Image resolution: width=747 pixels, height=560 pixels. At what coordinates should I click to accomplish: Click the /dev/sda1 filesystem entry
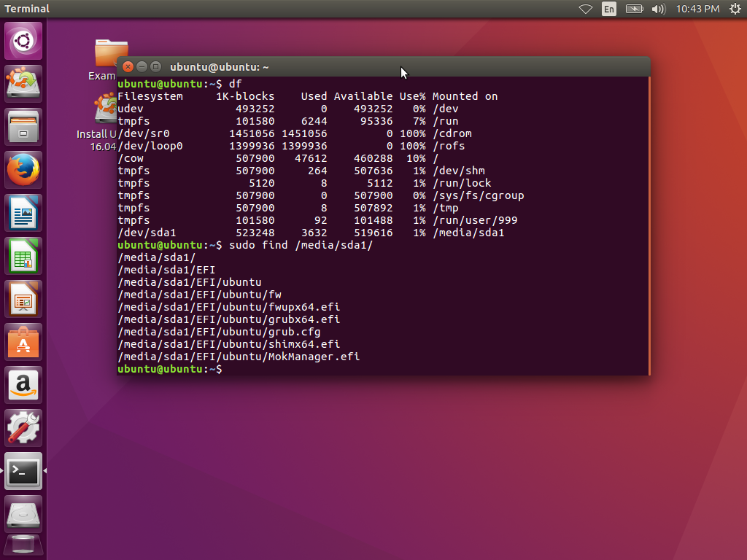[x=147, y=233]
